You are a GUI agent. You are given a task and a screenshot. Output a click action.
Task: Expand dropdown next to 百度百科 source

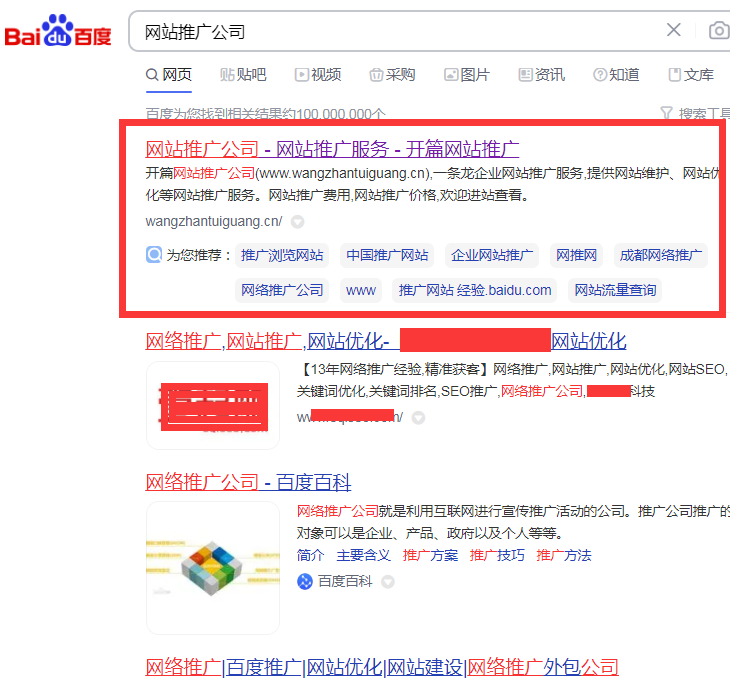pos(388,581)
